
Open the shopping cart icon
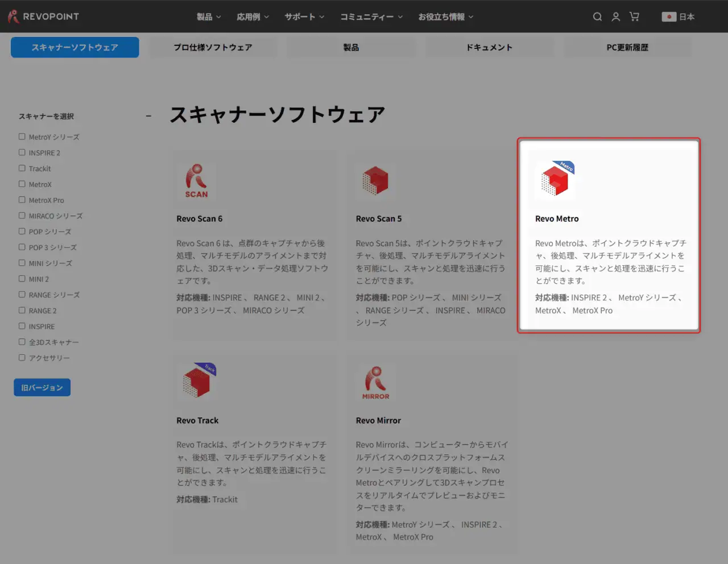point(634,17)
